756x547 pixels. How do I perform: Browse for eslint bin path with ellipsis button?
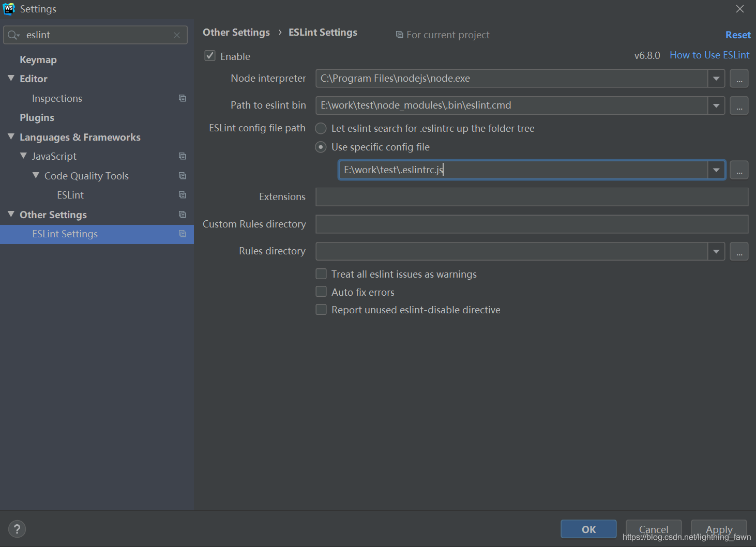739,105
